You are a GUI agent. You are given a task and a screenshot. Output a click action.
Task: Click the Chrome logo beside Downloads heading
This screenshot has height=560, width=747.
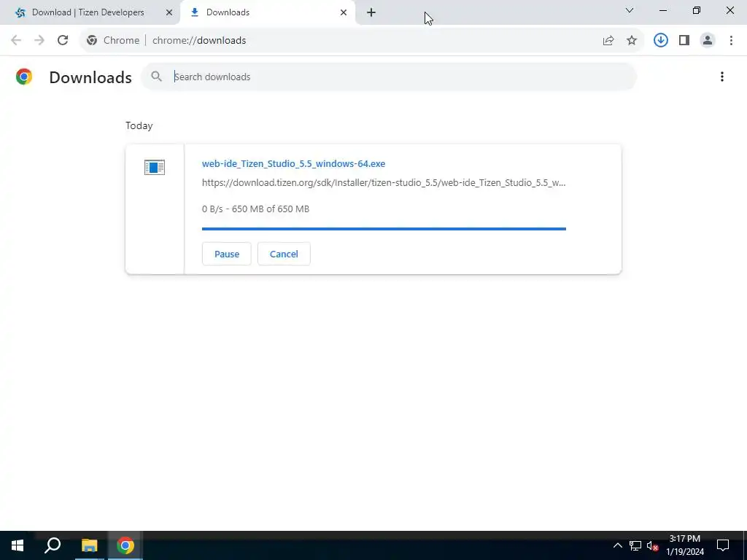[24, 77]
